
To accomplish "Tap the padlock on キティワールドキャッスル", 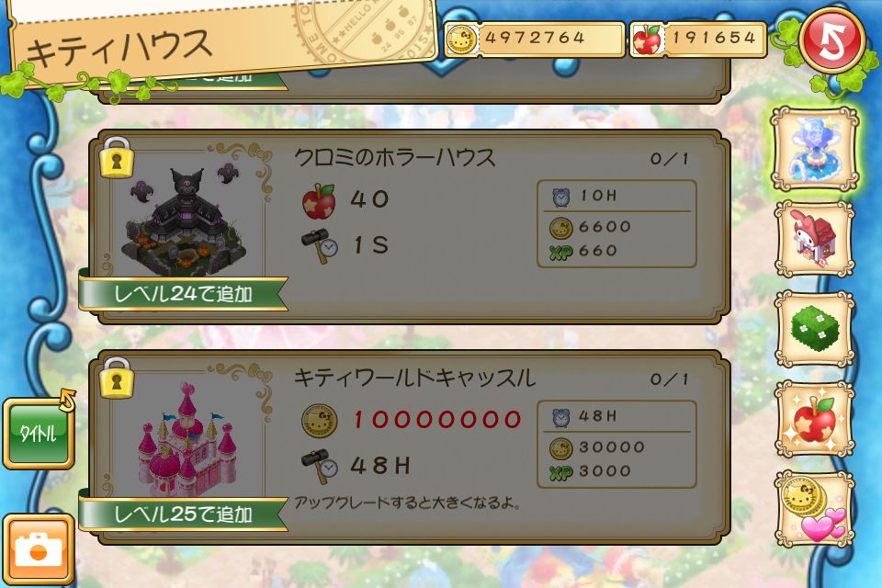I will click(117, 379).
